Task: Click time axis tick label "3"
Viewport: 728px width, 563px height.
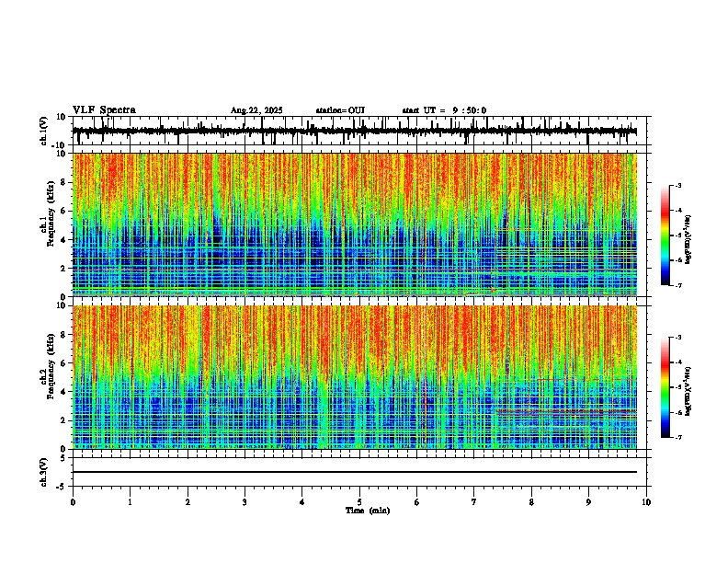Action: click(x=245, y=501)
